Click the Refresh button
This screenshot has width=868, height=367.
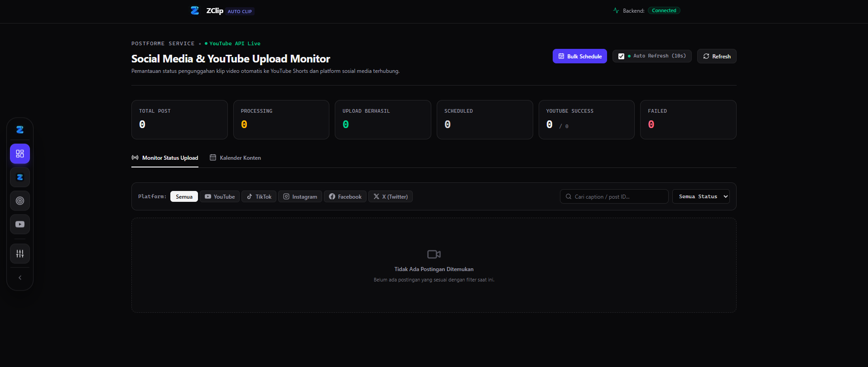[717, 56]
